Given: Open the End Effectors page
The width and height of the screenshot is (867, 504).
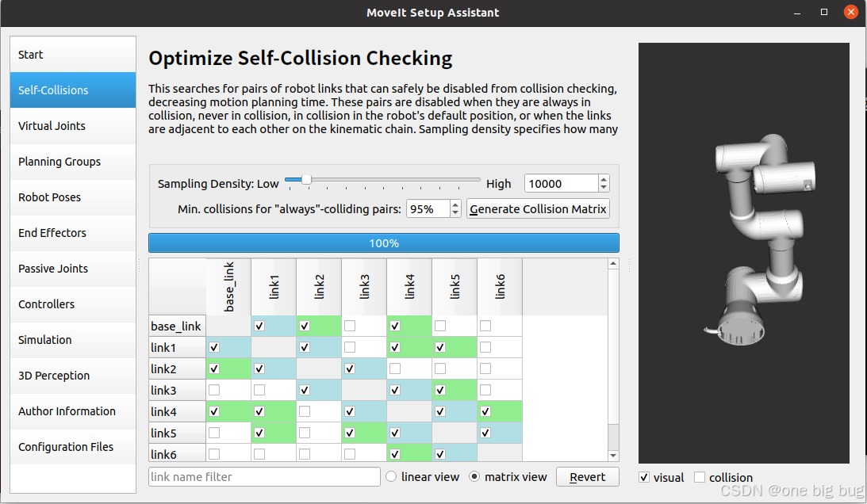Looking at the screenshot, I should pyautogui.click(x=73, y=233).
